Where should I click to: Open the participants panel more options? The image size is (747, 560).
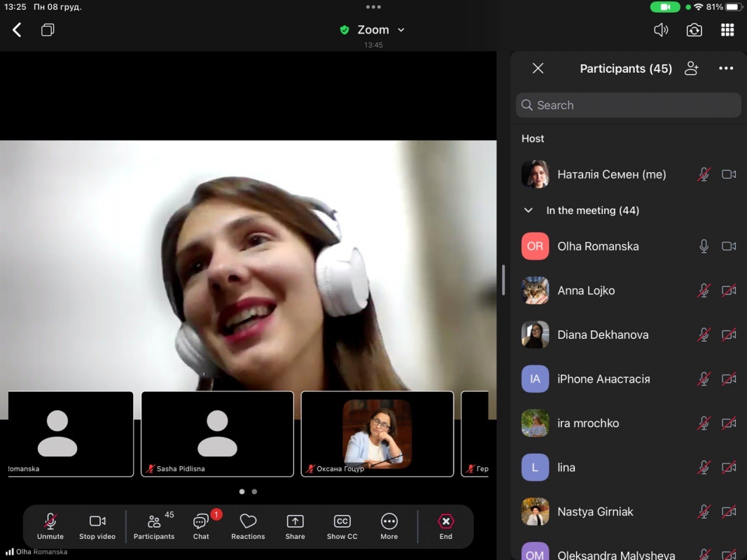click(726, 69)
